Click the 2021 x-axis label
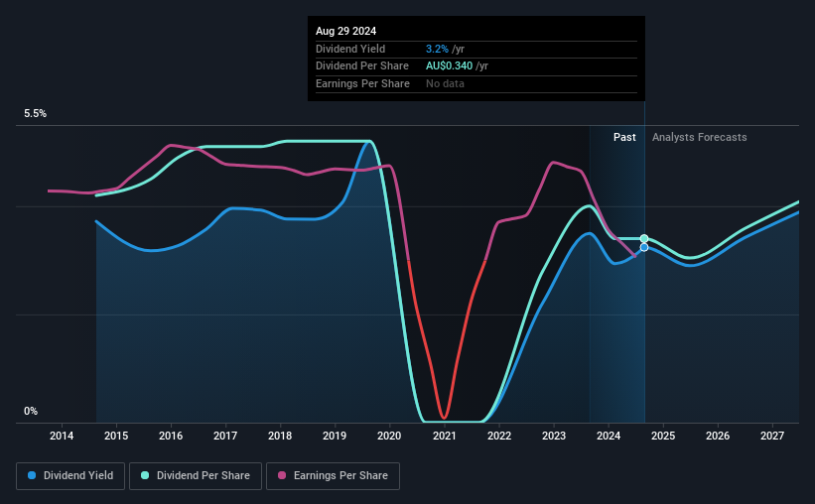 [x=445, y=436]
